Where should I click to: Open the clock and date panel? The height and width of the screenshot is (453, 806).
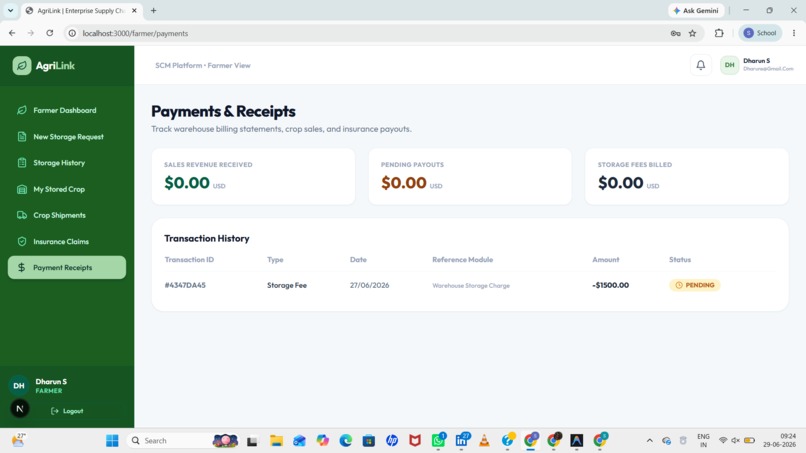779,440
